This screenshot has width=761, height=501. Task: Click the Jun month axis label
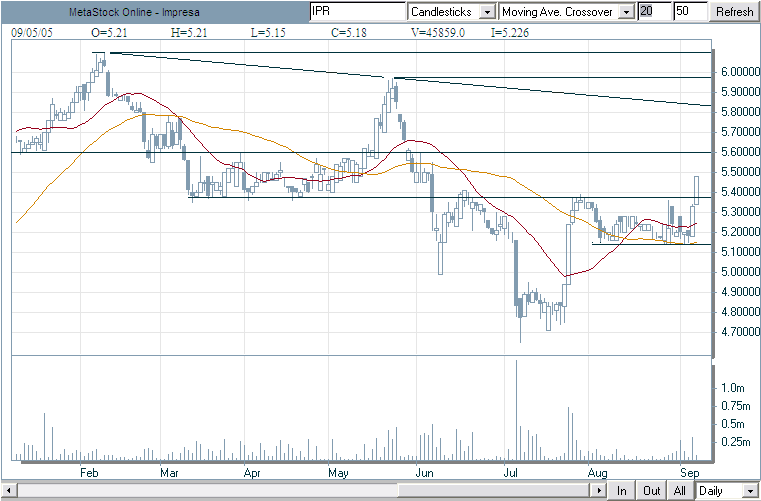(427, 472)
